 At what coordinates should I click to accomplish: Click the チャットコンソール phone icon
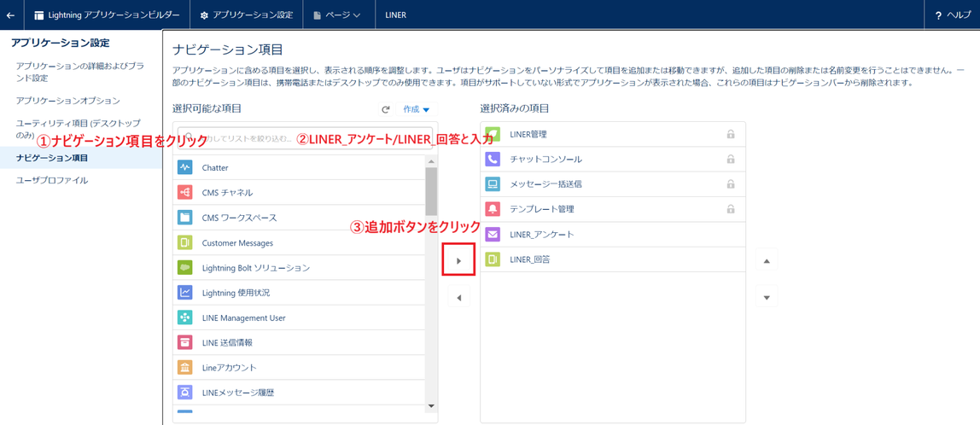[493, 159]
